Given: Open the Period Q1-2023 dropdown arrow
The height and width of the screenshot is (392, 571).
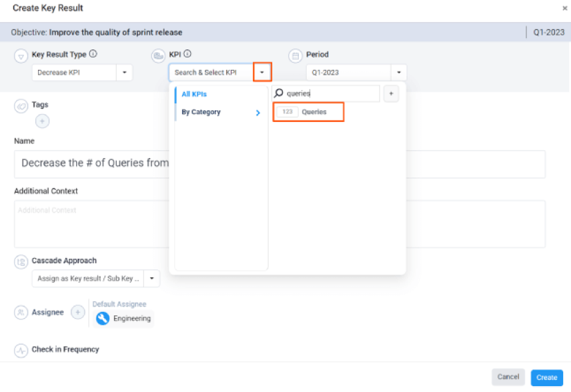Looking at the screenshot, I should pos(399,73).
